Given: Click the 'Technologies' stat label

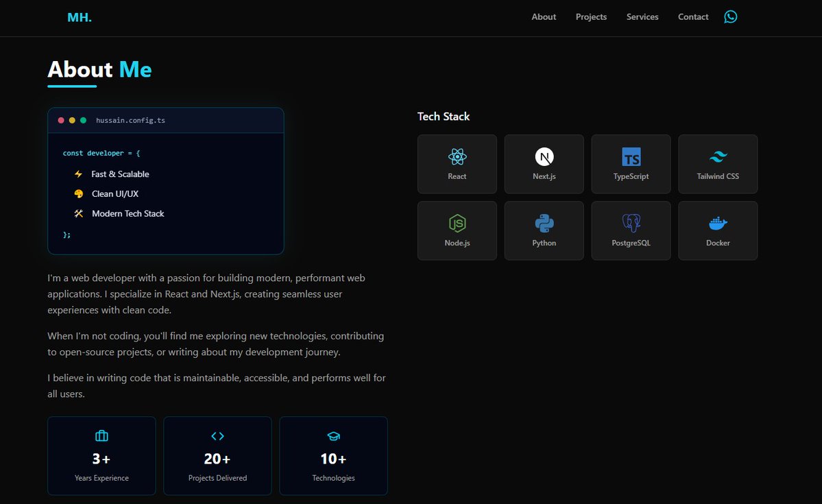Looking at the screenshot, I should pyautogui.click(x=333, y=478).
